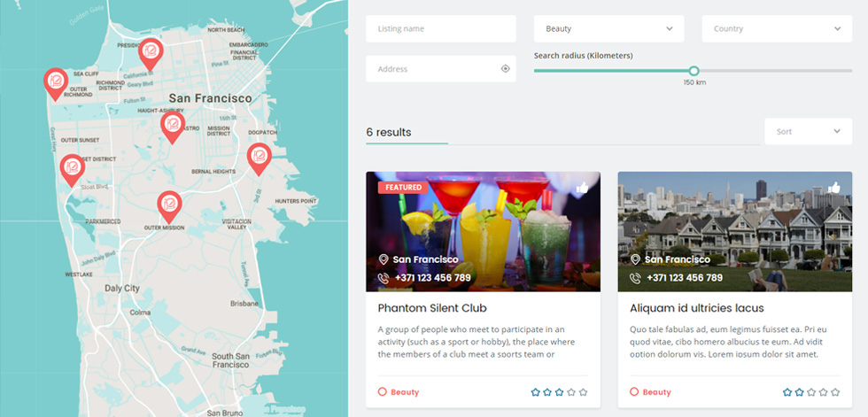Click the first star on Phantom Silent Club rating
This screenshot has width=868, height=417.
pyautogui.click(x=535, y=392)
